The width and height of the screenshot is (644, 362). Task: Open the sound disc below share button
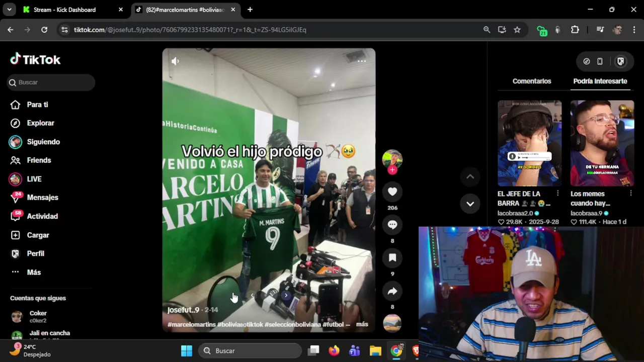[392, 323]
